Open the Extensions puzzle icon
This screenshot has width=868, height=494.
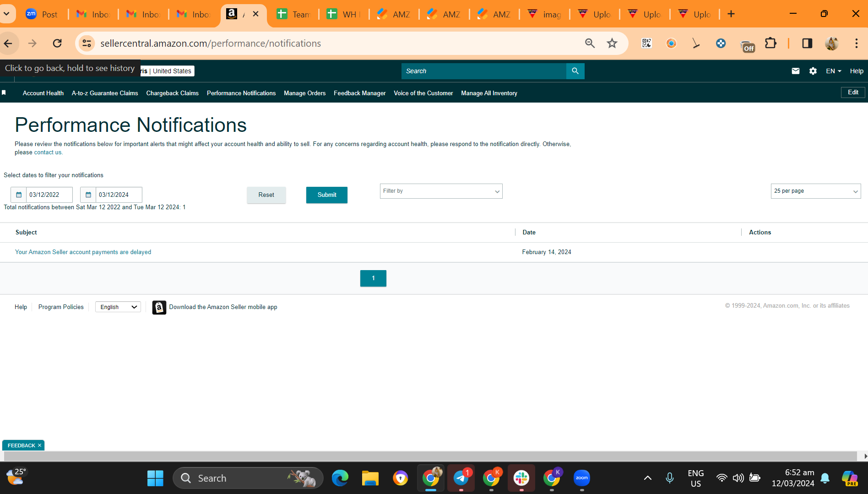[x=771, y=43]
